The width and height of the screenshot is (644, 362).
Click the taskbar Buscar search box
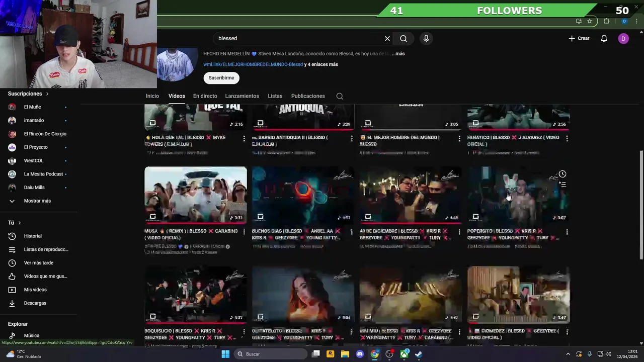(x=271, y=354)
